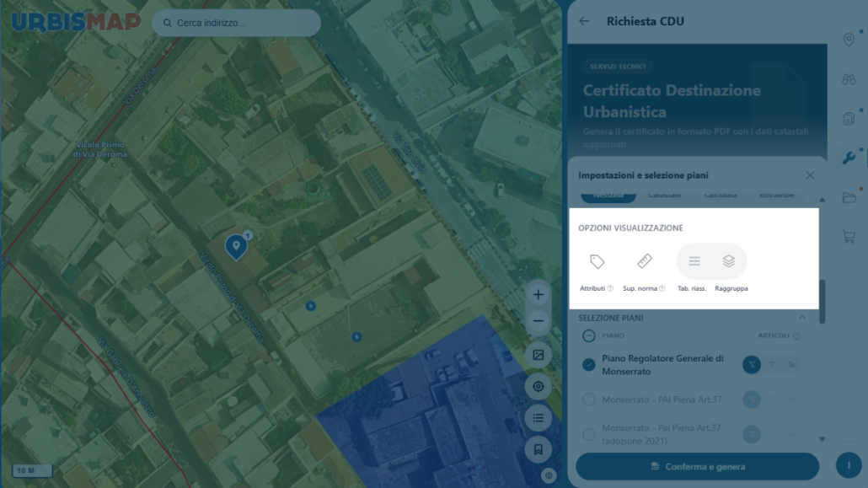Open map bookmarks

pyautogui.click(x=538, y=449)
